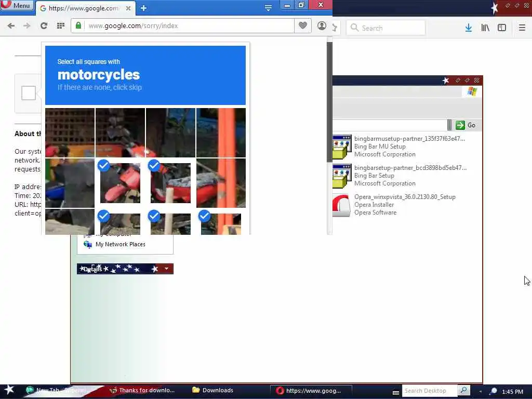Viewport: 532px width, 399px height.
Task: Switch to https://www.goog... Opera taskbar button
Action: pos(311,391)
